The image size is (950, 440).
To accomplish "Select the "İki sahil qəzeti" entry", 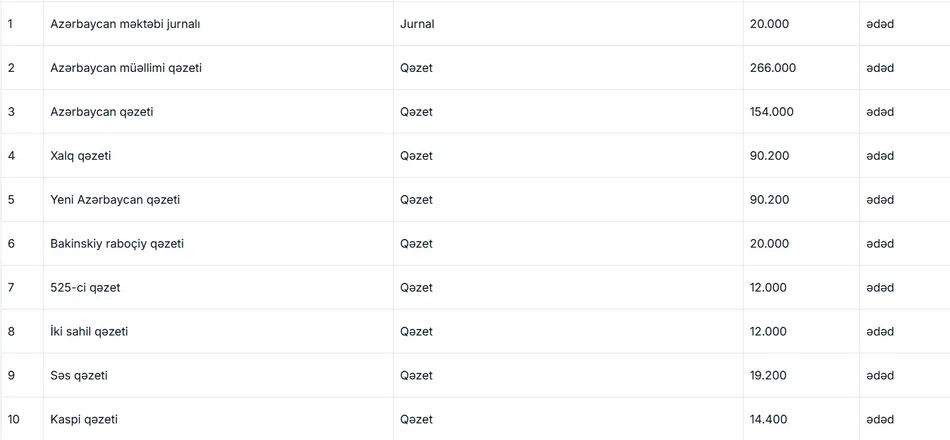I will pyautogui.click(x=89, y=331).
